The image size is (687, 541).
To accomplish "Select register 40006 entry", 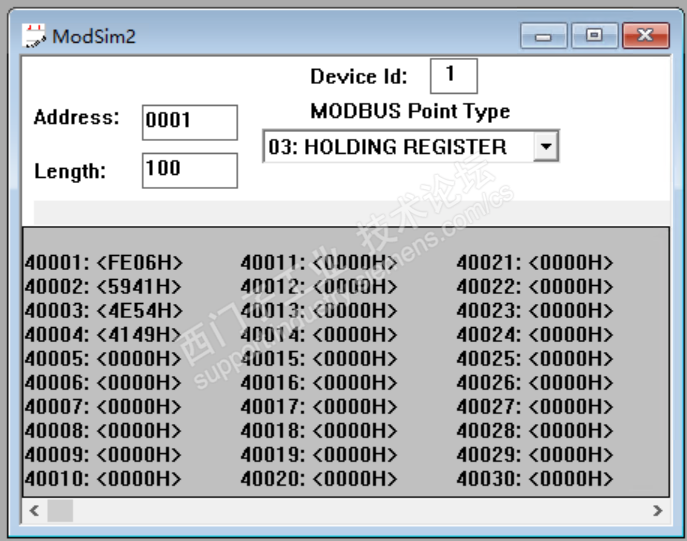I will point(103,383).
